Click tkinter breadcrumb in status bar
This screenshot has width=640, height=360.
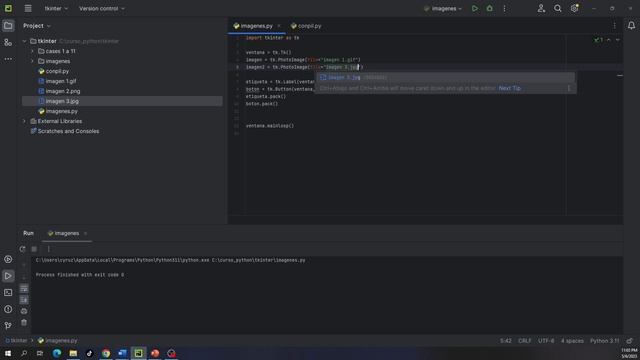(16, 340)
